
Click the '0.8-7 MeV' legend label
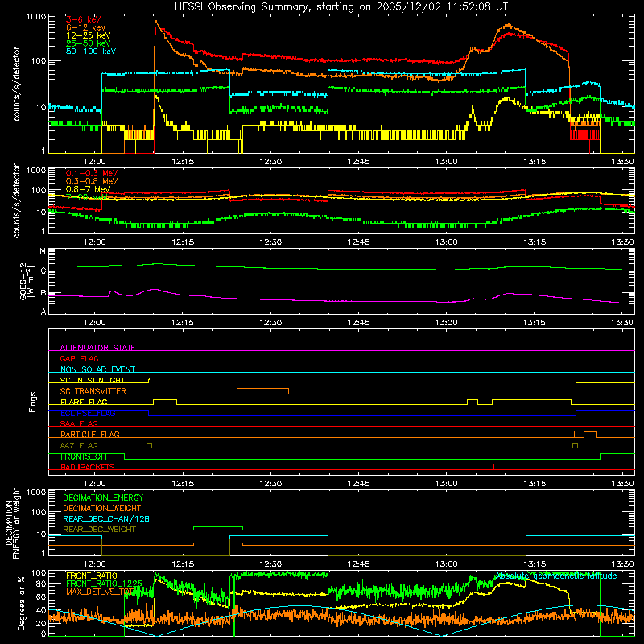88,189
